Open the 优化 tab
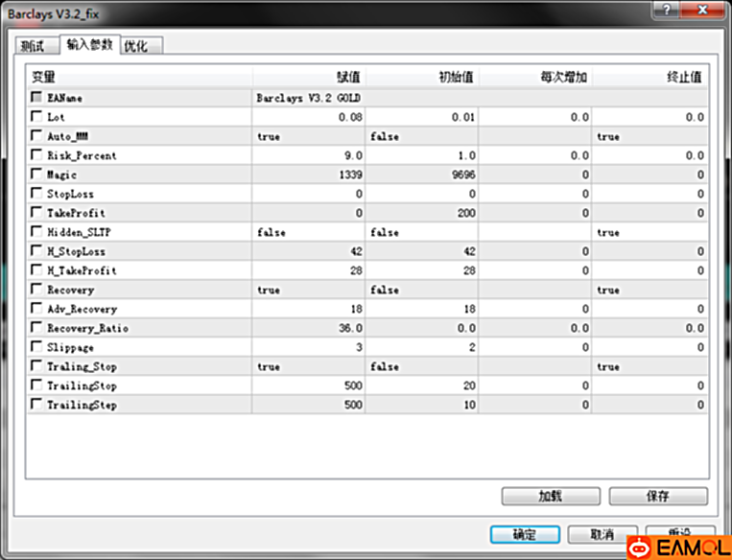732x560 pixels. coord(141,46)
